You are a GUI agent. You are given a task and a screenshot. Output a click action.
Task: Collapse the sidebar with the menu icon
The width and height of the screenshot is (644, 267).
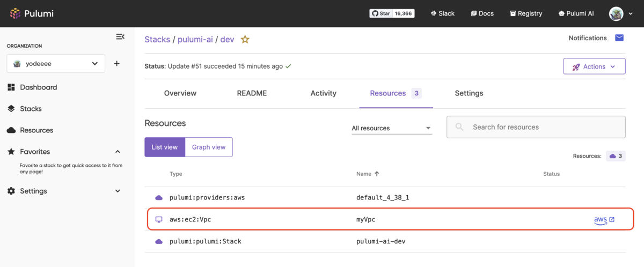tap(120, 36)
